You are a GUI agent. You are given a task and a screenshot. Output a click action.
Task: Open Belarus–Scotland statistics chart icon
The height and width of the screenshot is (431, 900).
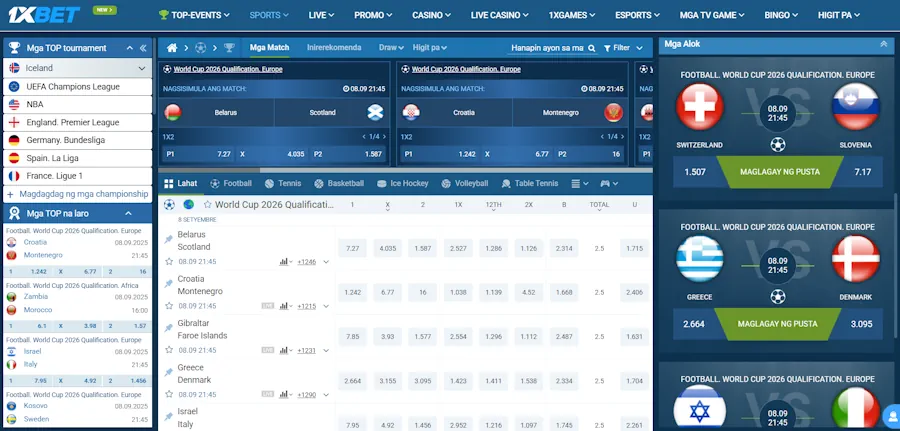(x=284, y=262)
